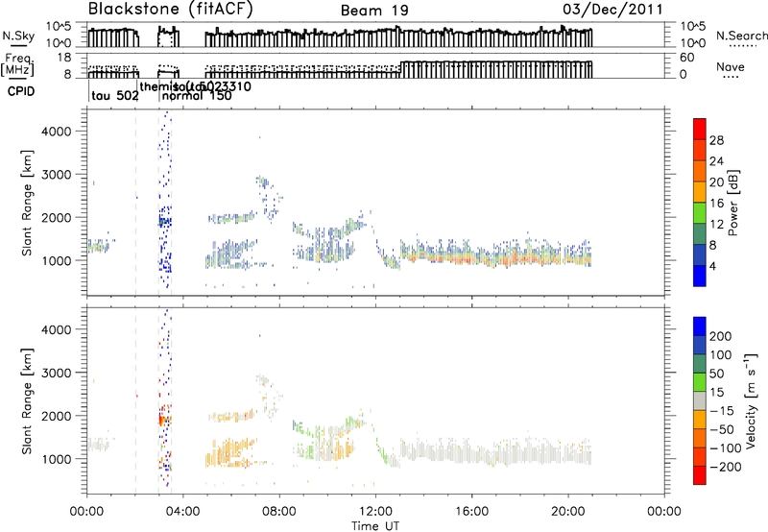
Task: Click the '200' velocity scale value
Action: pos(721,336)
